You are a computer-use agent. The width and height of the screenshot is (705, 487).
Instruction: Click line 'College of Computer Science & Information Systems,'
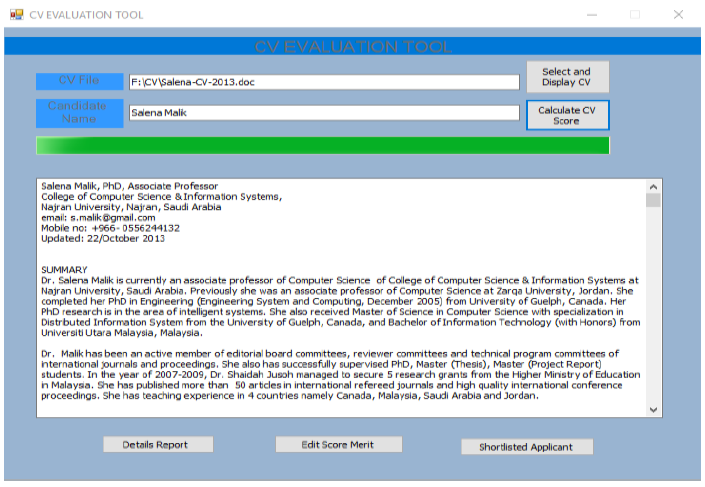pos(162,197)
